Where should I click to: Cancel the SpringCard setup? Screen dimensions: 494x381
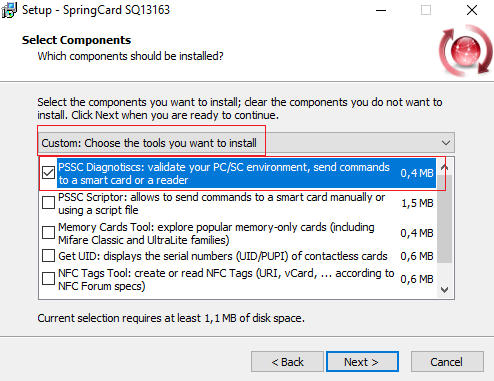click(x=447, y=362)
